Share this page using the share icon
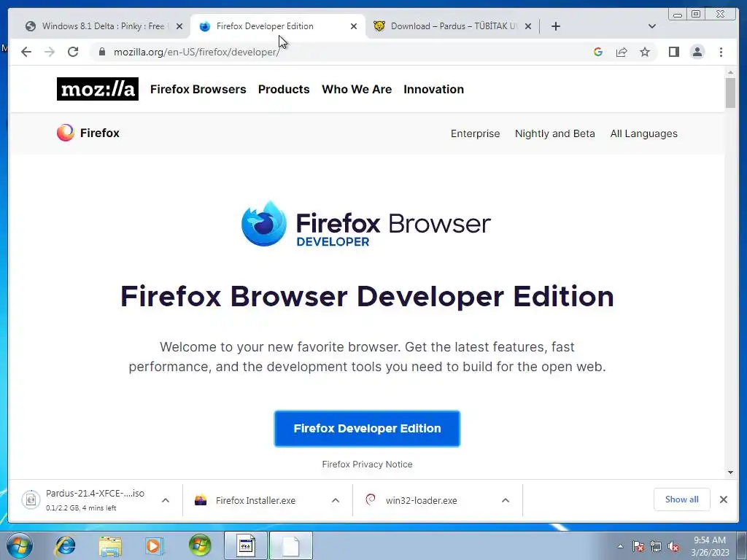Viewport: 747px width, 560px height. pyautogui.click(x=622, y=52)
